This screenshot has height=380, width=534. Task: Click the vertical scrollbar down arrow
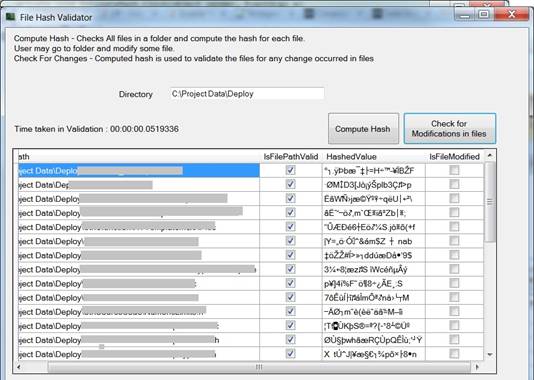(490, 355)
